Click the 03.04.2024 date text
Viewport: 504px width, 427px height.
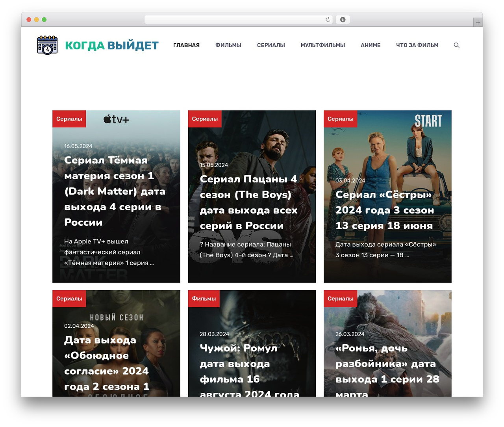click(350, 180)
